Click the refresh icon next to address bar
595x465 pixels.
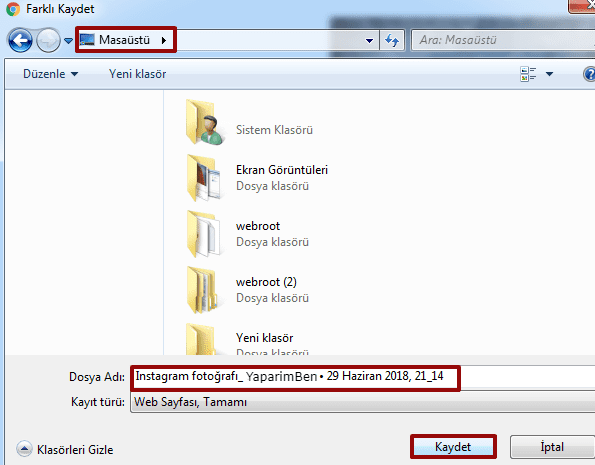tap(392, 40)
